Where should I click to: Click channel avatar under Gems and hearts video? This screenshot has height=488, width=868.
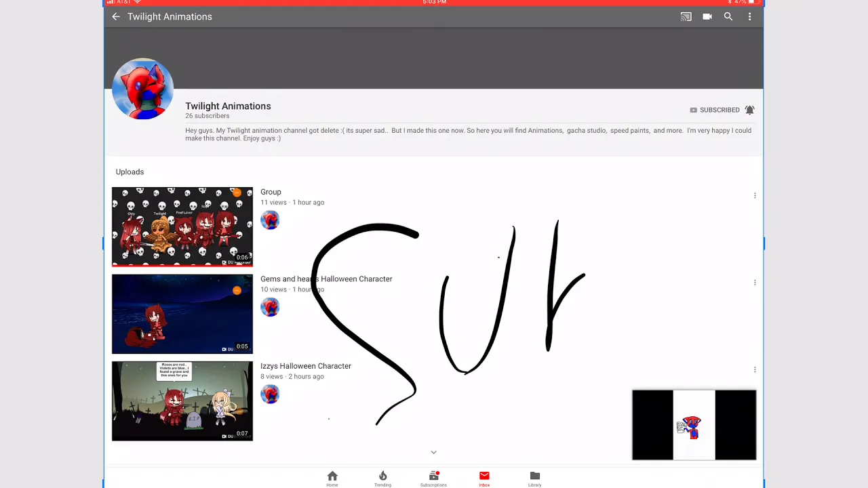[270, 307]
